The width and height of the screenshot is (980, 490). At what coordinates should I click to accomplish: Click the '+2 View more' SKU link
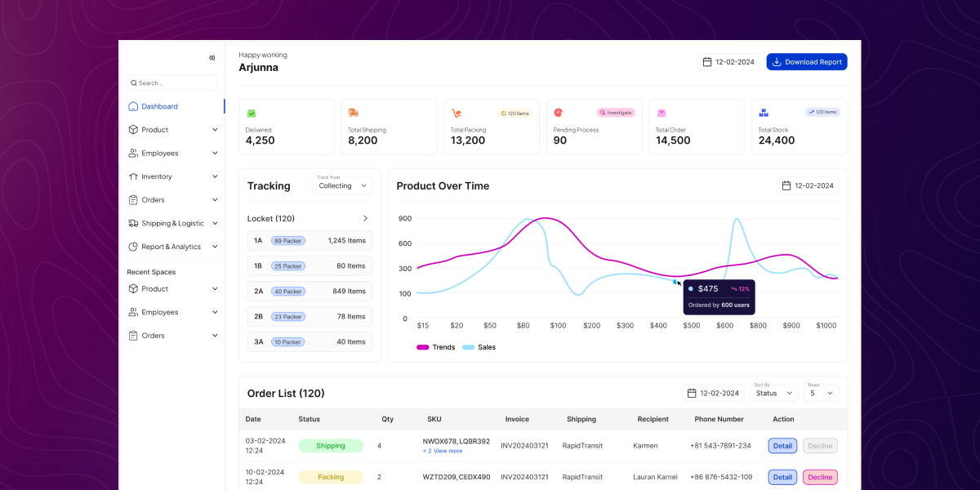point(443,451)
